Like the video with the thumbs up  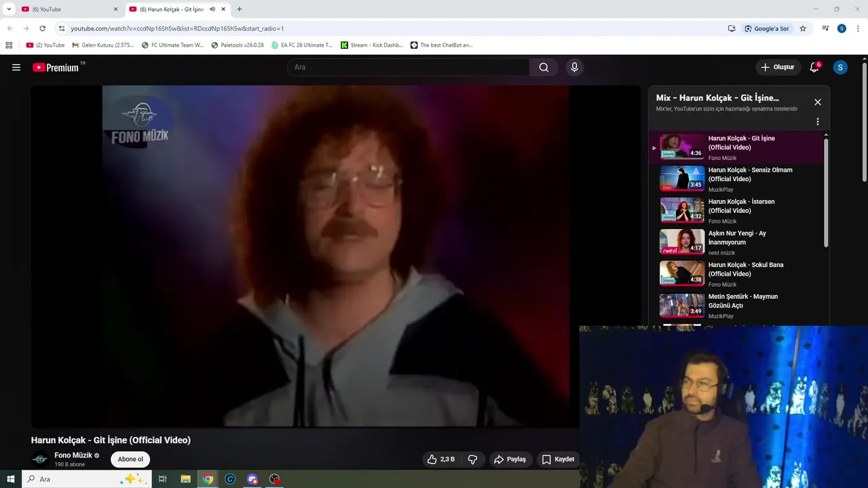[x=441, y=460]
